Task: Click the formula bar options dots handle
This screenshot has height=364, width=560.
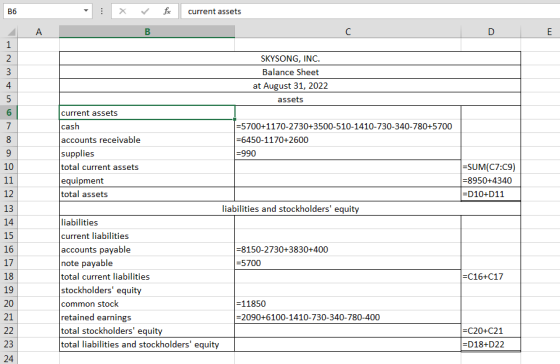Action: [x=102, y=11]
